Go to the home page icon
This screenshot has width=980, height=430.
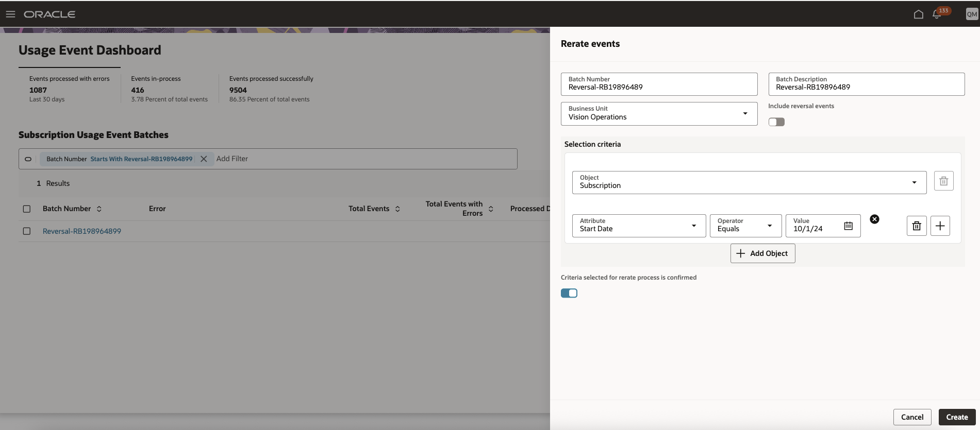point(918,14)
